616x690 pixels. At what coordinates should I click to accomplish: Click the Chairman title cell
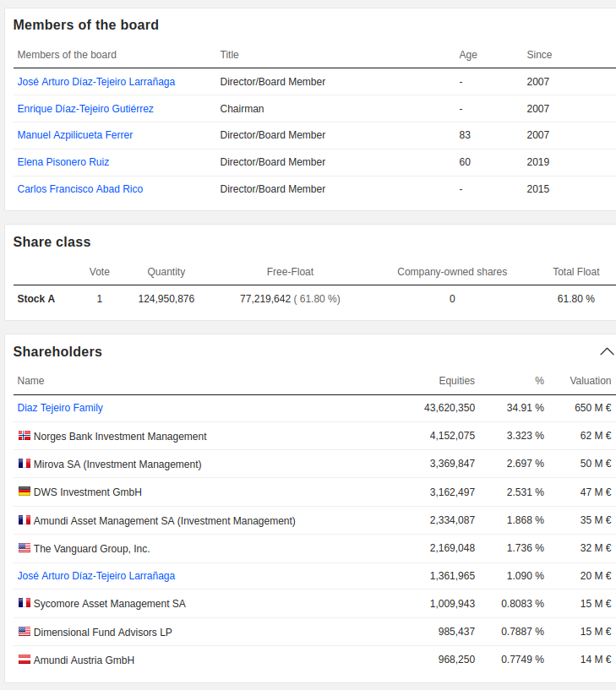click(242, 109)
